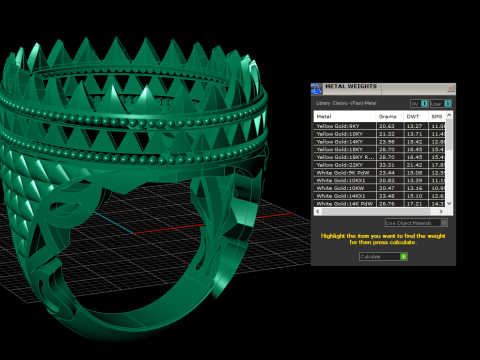Click the 20.63 grams cell

coord(390,126)
